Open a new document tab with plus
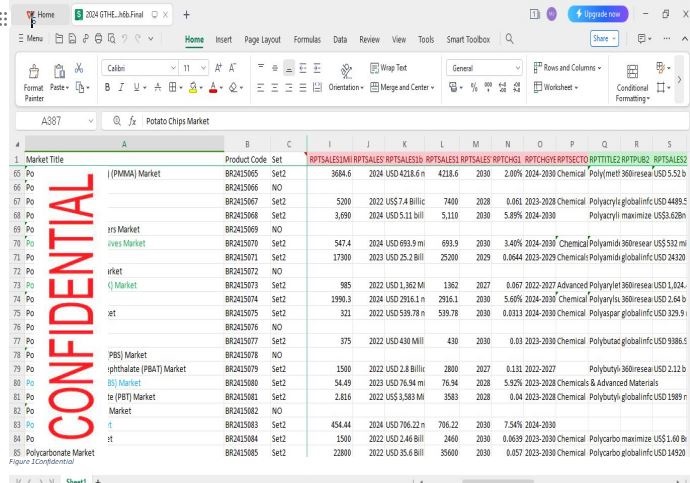The width and height of the screenshot is (690, 483). [187, 15]
